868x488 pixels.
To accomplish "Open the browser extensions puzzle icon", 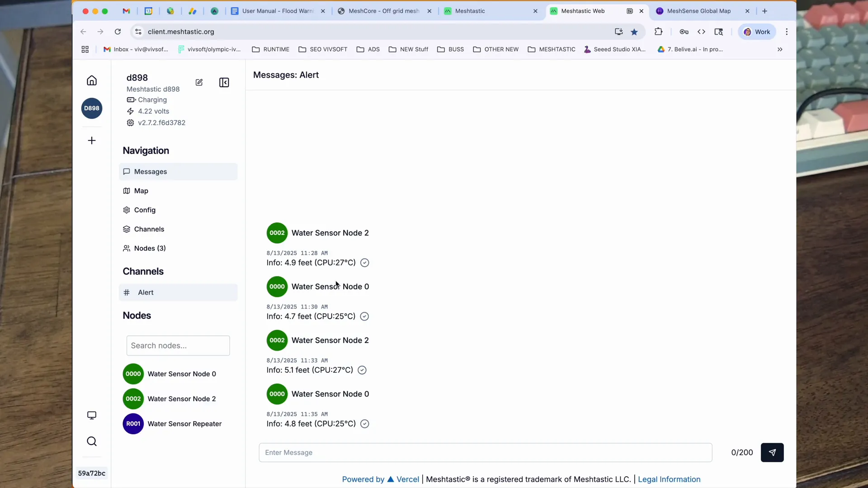I will click(x=658, y=32).
